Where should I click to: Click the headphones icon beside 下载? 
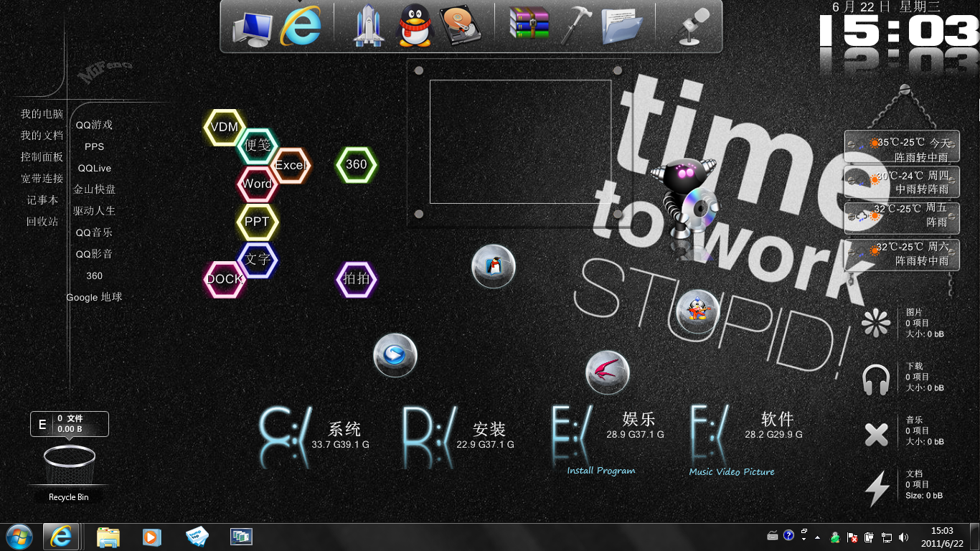coord(876,380)
